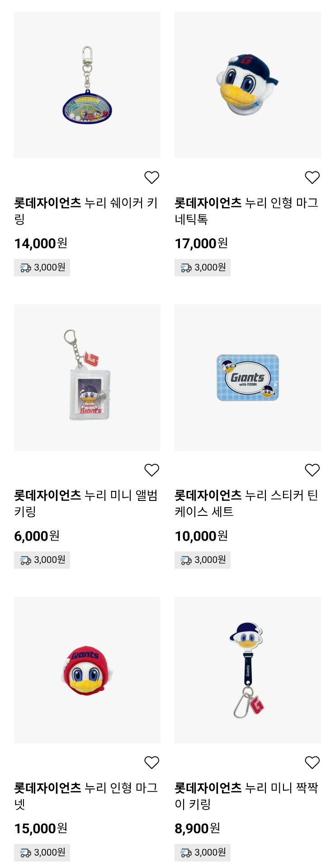Click the delivery truck icon under 14,000원
Image resolution: width=335 pixels, height=868 pixels.
point(25,268)
